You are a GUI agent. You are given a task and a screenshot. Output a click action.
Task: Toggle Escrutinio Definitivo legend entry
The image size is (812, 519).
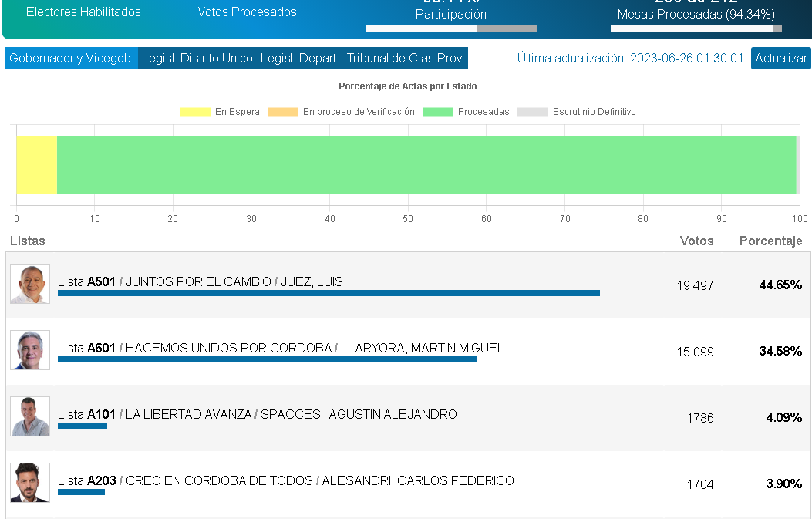577,112
